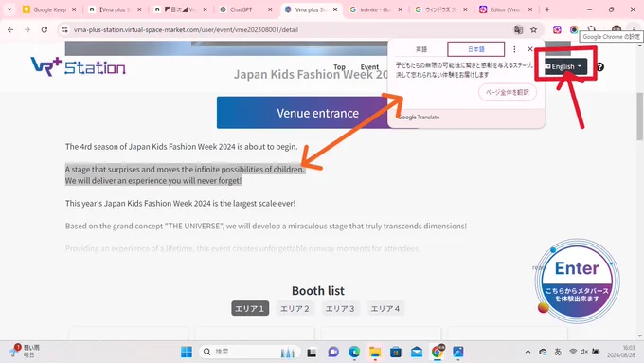Select the 英語 tab in translate popup

[x=421, y=49]
